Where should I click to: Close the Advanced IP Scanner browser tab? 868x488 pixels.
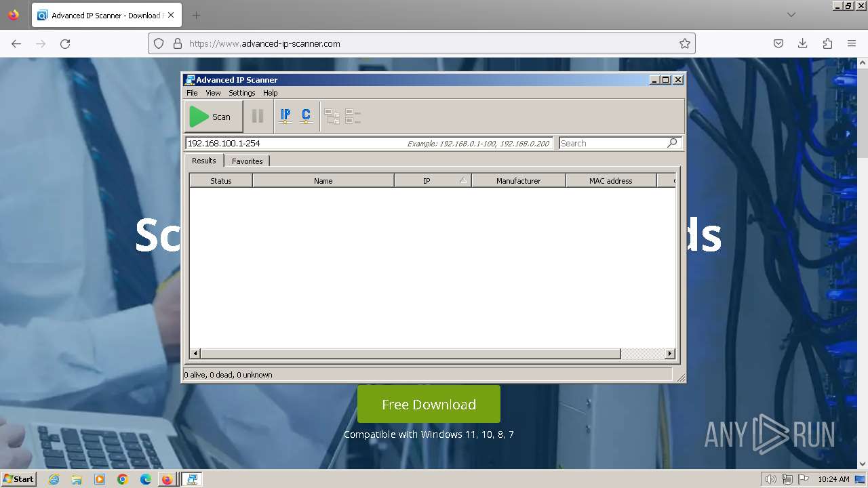[171, 15]
